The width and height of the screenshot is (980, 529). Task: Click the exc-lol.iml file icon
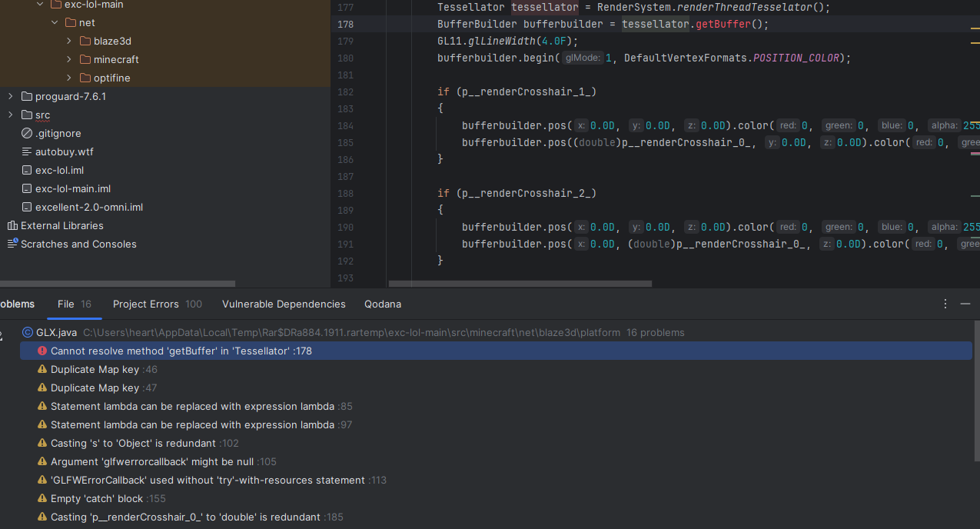[27, 170]
